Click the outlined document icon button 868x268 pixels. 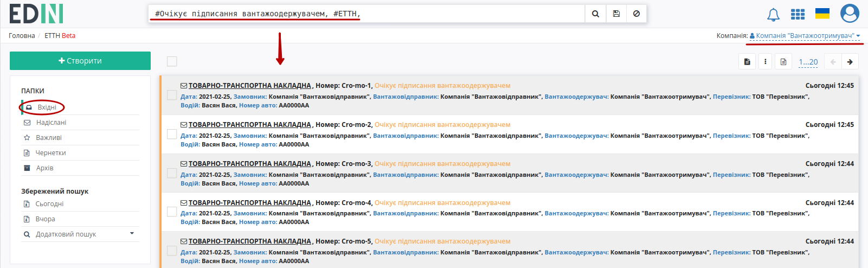[x=783, y=62]
